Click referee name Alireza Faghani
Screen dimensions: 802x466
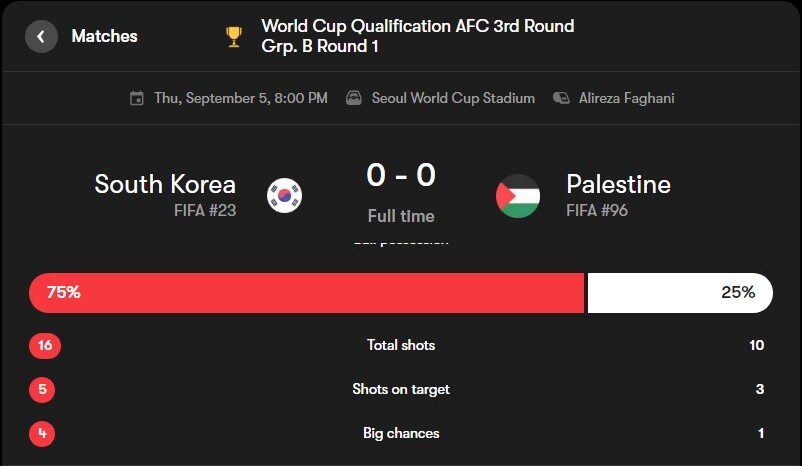click(626, 98)
